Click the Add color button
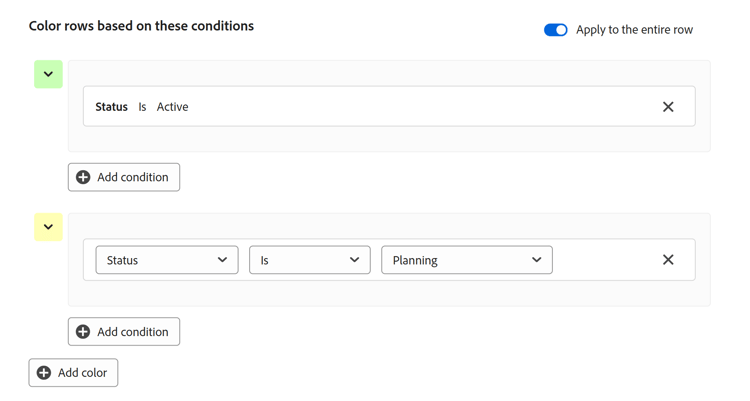This screenshot has width=750, height=401. pos(73,373)
